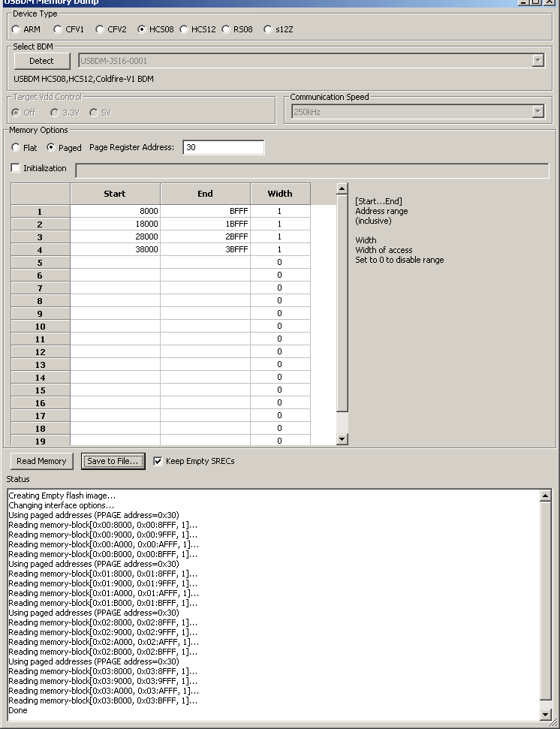Click the Status log scrollbar thumb
The image size is (560, 729).
click(546, 600)
